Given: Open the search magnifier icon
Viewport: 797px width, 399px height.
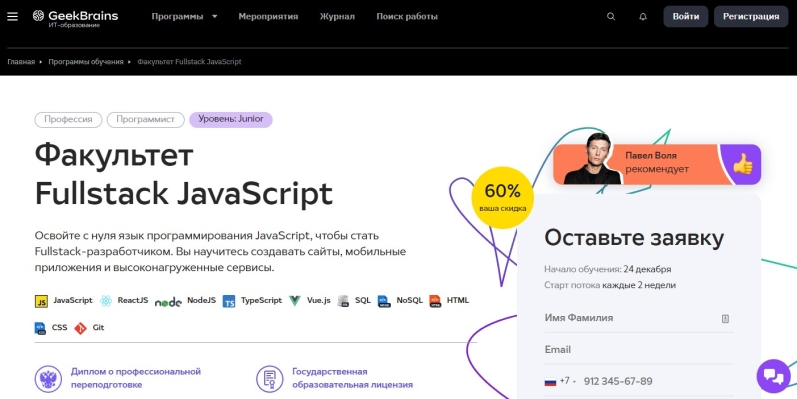Looking at the screenshot, I should click(611, 16).
